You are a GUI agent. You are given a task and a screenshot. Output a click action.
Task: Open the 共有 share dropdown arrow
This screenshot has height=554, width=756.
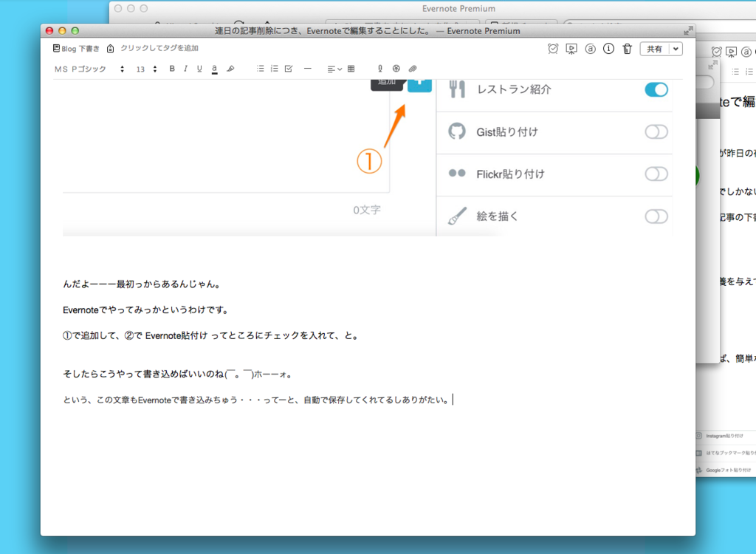(676, 49)
